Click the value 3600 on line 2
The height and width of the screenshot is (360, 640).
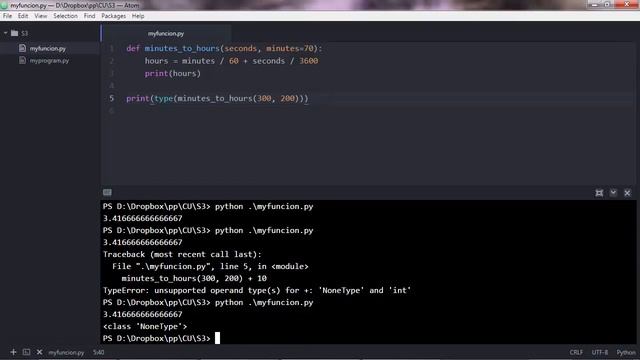coord(309,61)
